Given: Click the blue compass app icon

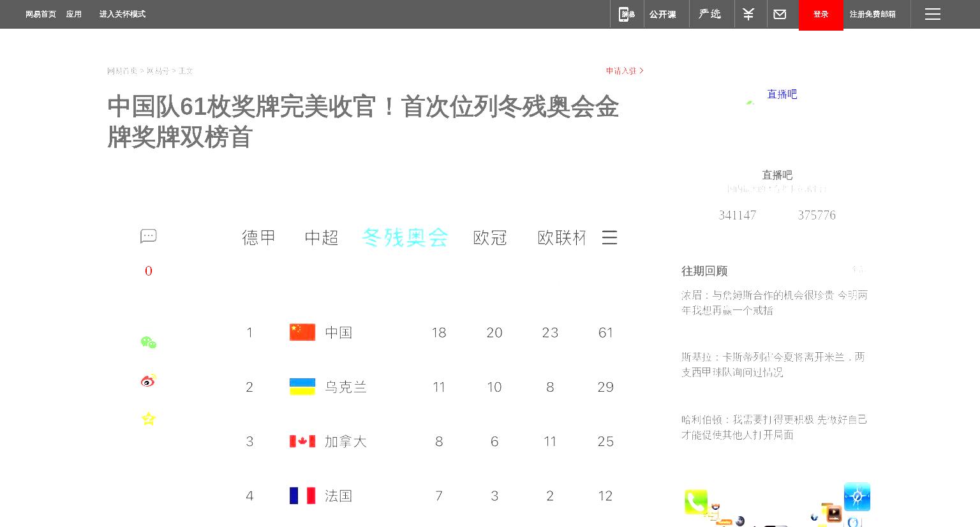Looking at the screenshot, I should coord(857,497).
